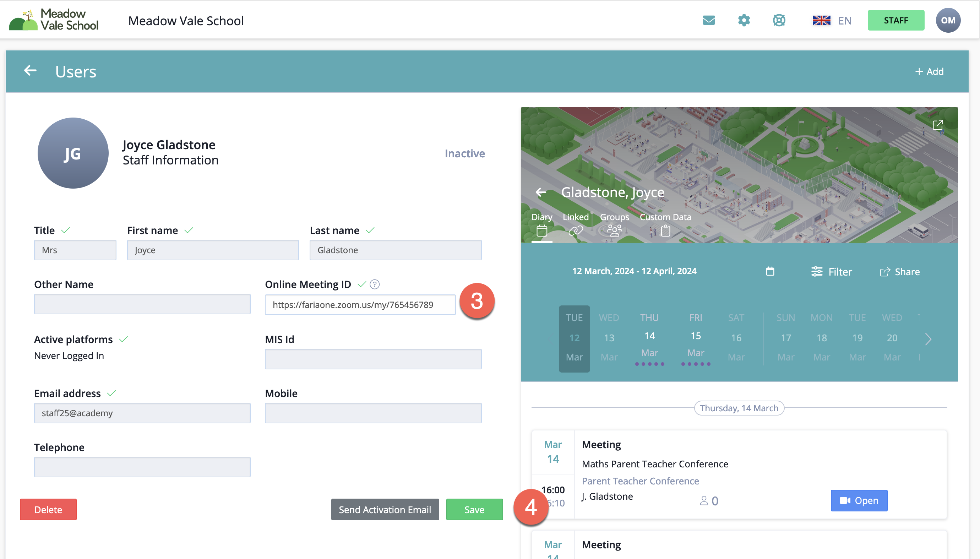This screenshot has height=559, width=980.
Task: Advance the calendar with right chevron
Action: point(928,338)
